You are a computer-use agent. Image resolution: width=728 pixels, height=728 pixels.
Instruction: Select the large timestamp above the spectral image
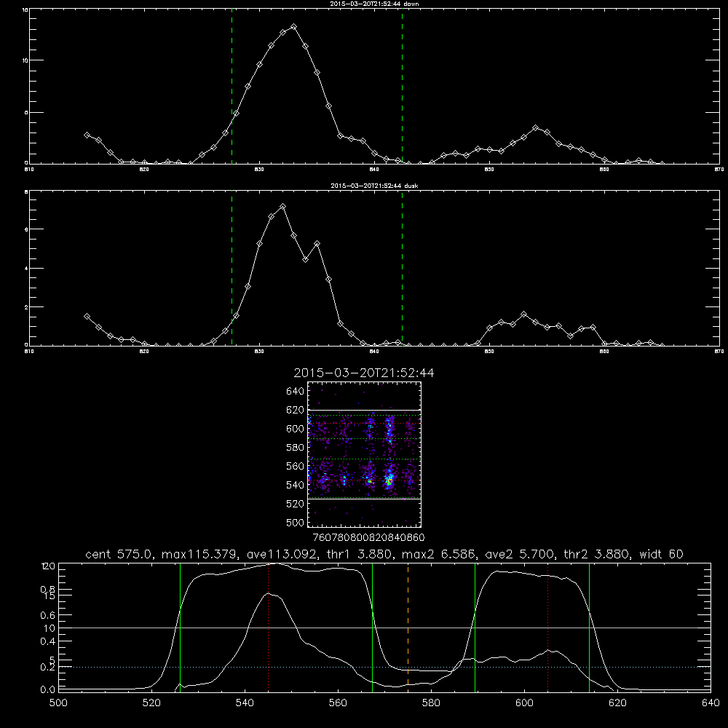[x=364, y=373]
